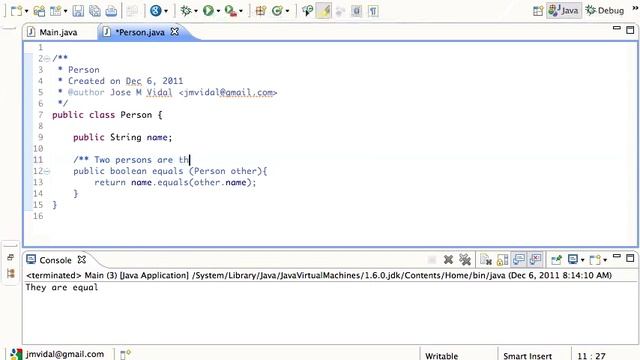Switch to the Java perspective
This screenshot has width=640, height=360.
pos(564,11)
